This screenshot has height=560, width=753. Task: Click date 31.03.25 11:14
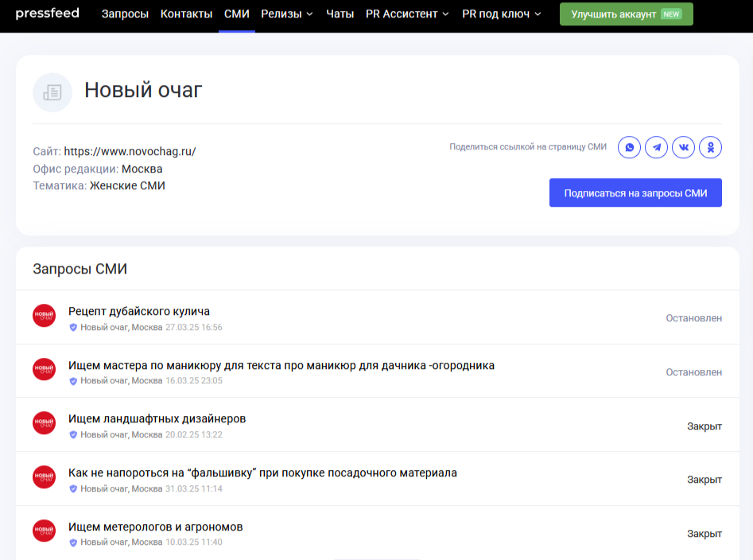point(194,489)
